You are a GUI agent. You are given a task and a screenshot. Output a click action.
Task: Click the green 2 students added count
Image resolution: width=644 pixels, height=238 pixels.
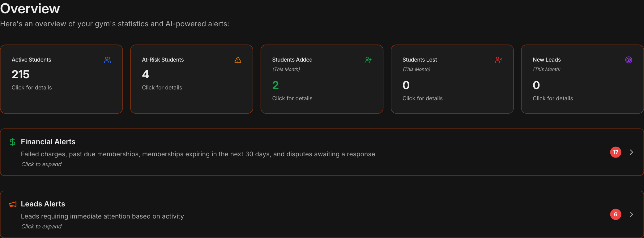coord(275,85)
